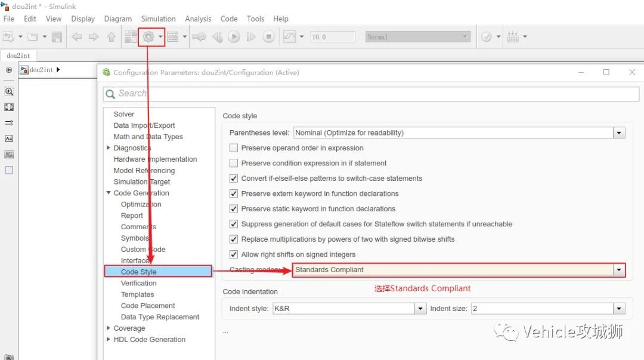Screen dimensions: 644x360
Task: Uncheck Allow right shifts on signed integers
Action: [234, 255]
